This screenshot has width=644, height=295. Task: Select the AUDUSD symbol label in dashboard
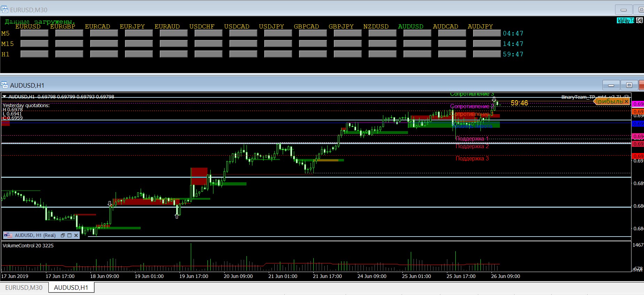(410, 26)
